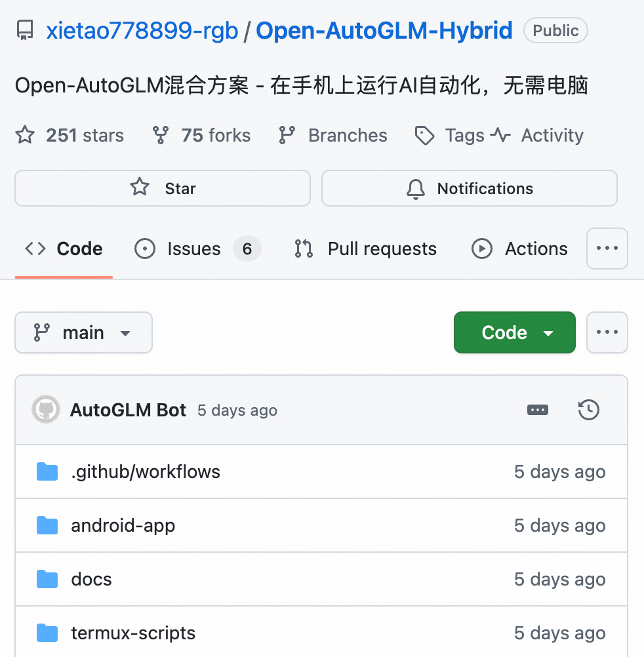This screenshot has height=657, width=644.
Task: Open the overflow menu next to Actions tab
Action: 607,249
